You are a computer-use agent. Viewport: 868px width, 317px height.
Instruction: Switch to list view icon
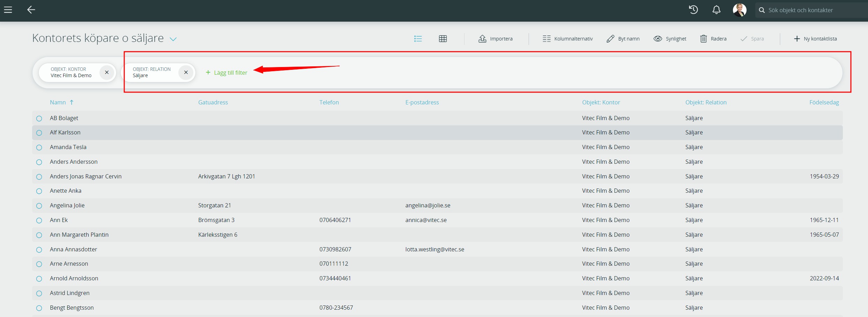(418, 39)
